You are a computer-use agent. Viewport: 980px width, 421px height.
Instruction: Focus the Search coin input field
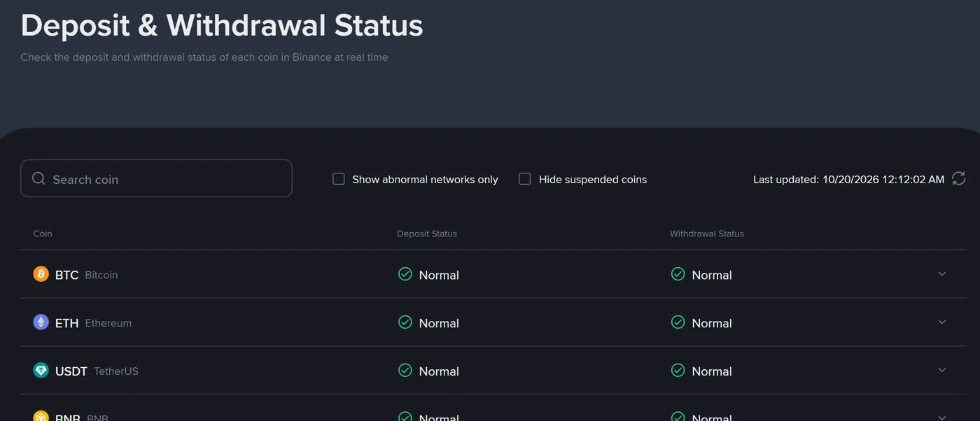(x=156, y=178)
